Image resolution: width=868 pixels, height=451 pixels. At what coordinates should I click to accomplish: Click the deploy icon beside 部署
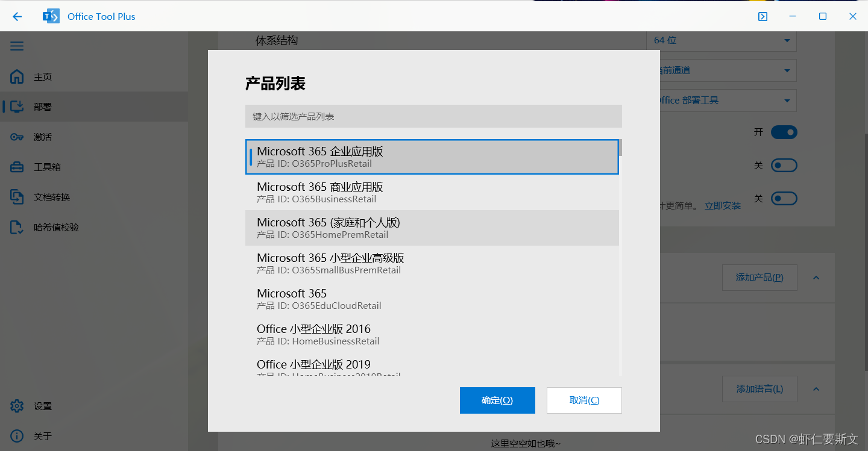coord(17,107)
